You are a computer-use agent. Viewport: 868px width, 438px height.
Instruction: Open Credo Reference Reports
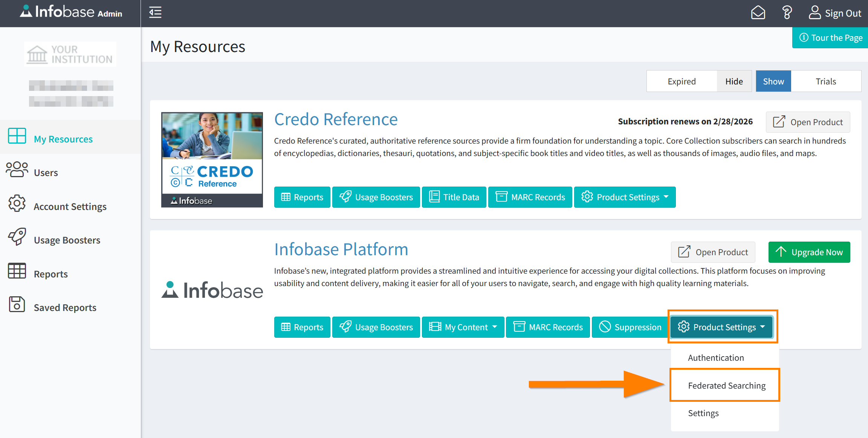302,197
